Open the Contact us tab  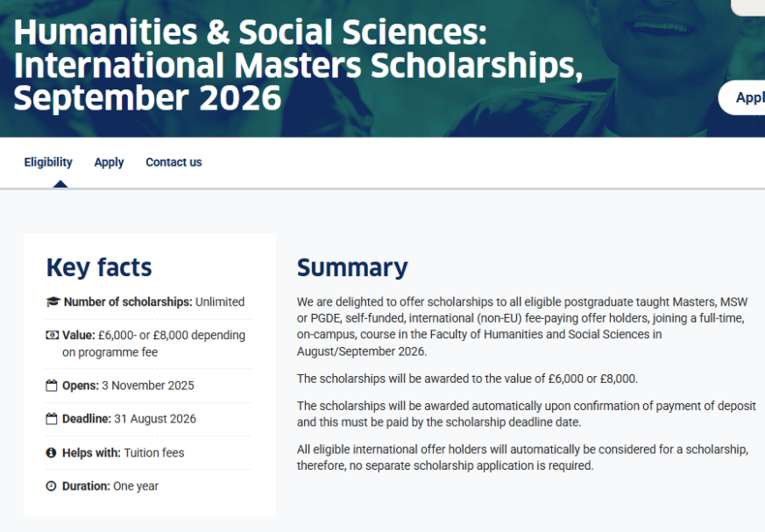coord(174,162)
